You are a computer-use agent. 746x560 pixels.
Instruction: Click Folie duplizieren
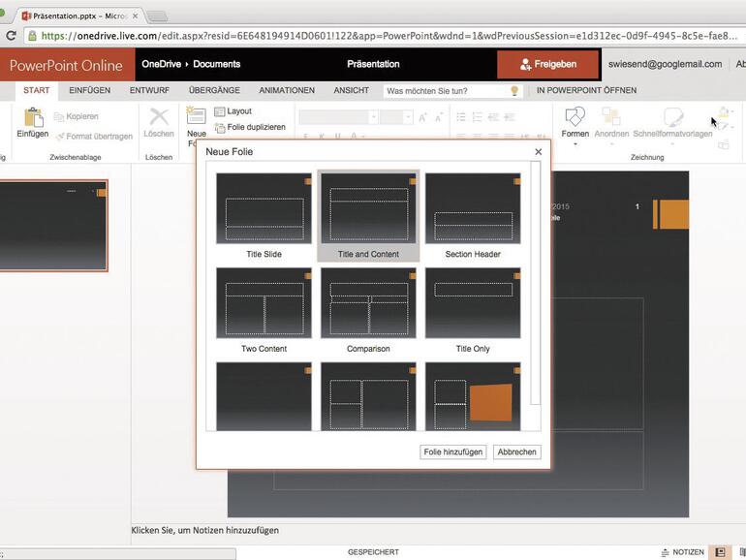[250, 128]
